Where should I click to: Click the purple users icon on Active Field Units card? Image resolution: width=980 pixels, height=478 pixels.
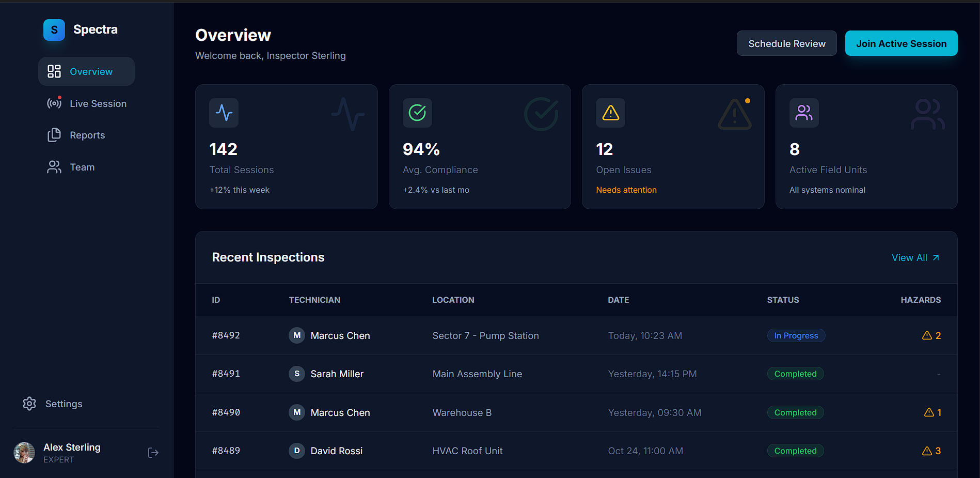[804, 113]
